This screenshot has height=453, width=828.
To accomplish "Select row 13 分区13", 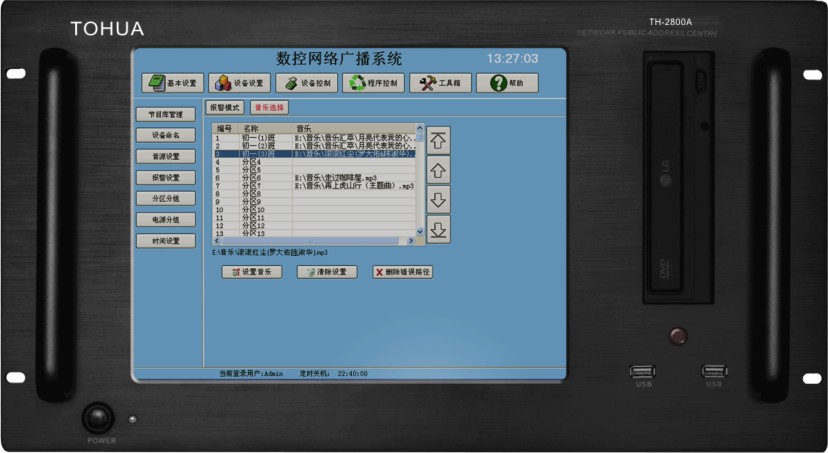I will click(x=314, y=233).
